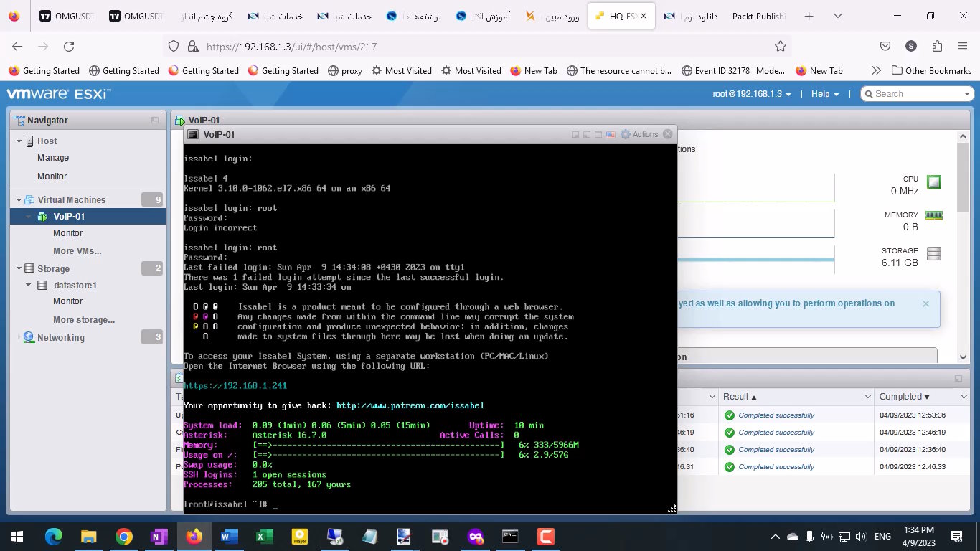
Task: Maximize the Recent tasks panel icon
Action: (x=958, y=378)
